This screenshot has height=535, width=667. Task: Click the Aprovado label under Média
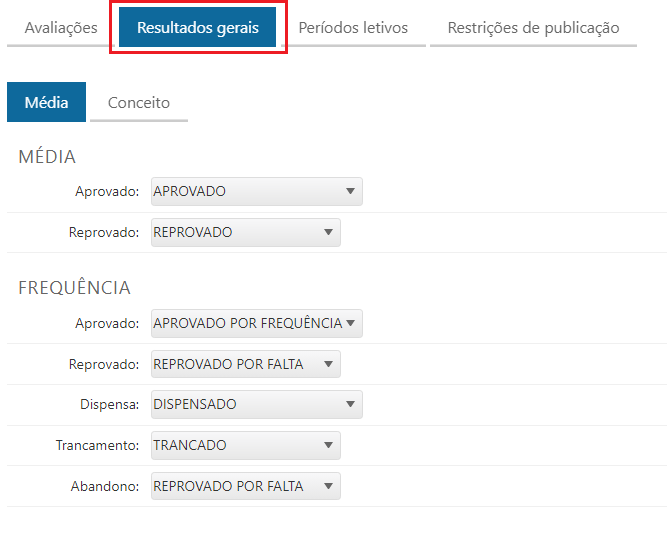point(106,192)
